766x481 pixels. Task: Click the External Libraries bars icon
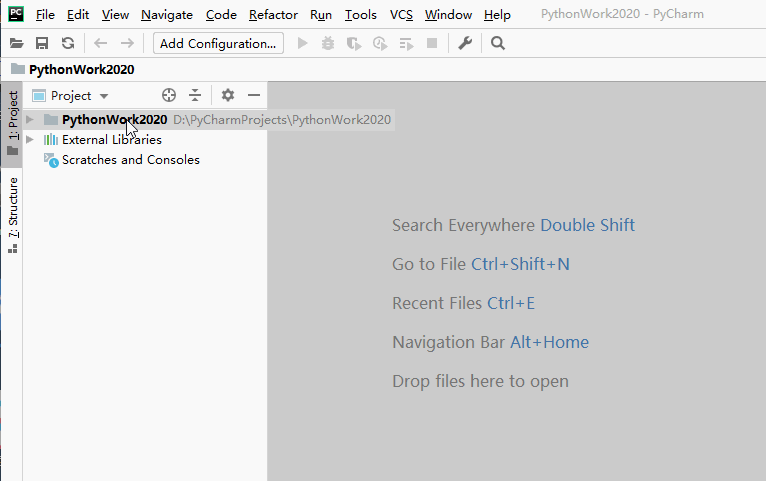(51, 140)
